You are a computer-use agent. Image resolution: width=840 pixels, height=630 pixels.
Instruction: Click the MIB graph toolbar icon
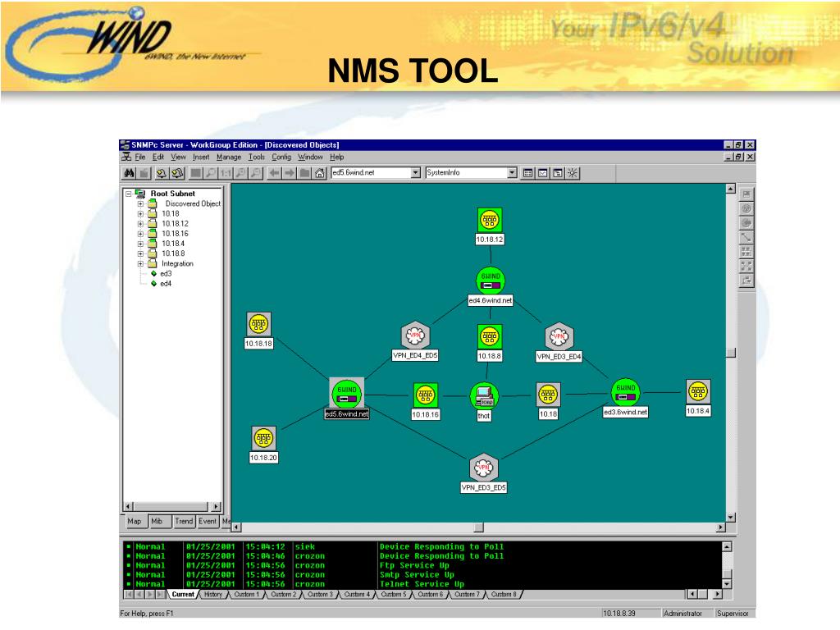(543, 173)
